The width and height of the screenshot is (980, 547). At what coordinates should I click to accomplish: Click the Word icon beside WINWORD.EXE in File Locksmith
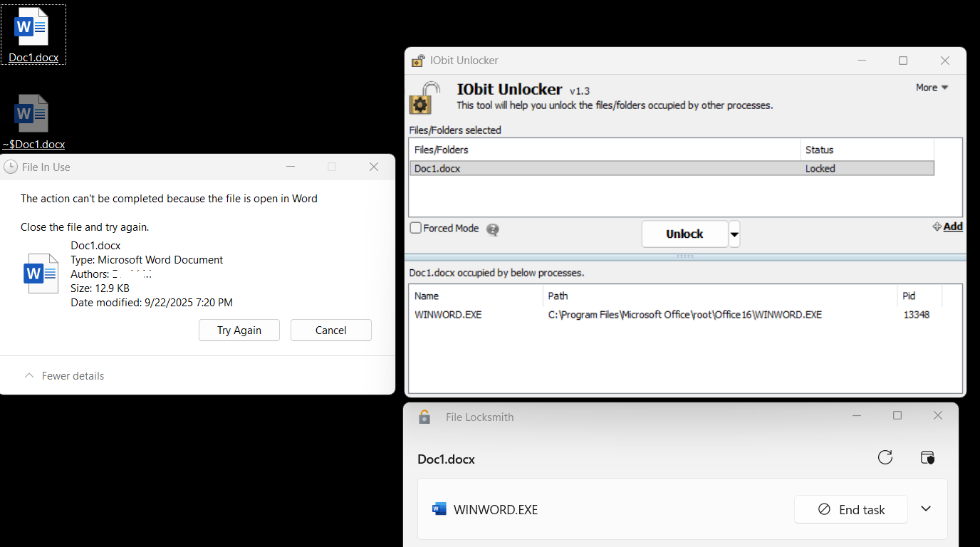[x=439, y=509]
